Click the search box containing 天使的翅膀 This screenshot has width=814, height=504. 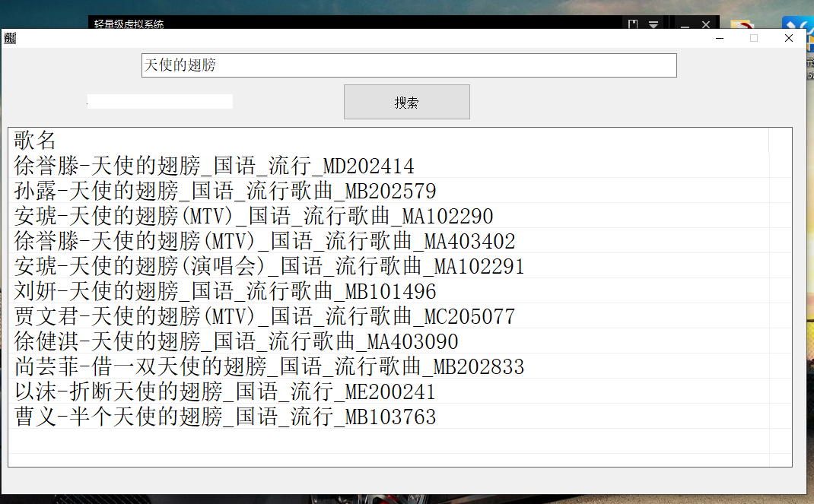[409, 65]
